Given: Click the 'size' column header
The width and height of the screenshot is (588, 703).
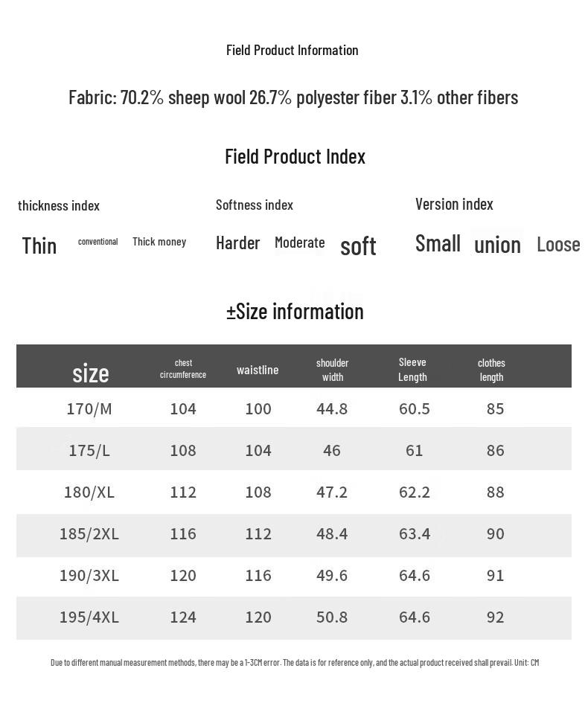Looking at the screenshot, I should coord(91,373).
